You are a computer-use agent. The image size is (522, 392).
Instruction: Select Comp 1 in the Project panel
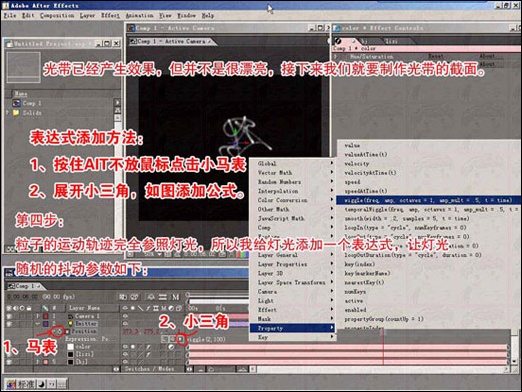coord(32,103)
